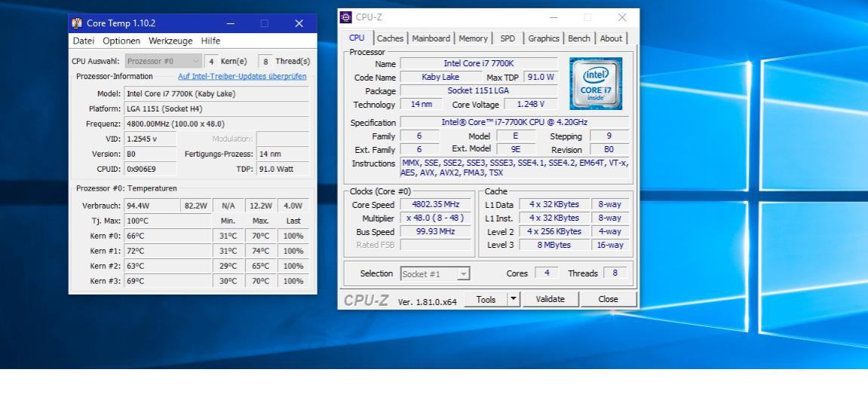
Task: Switch to the About tab in CPU-Z
Action: pyautogui.click(x=611, y=38)
